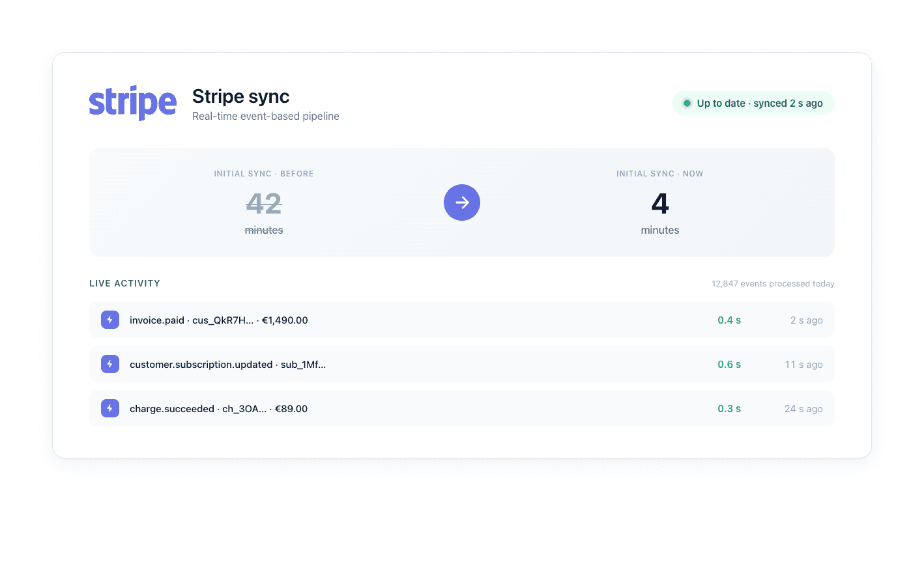Click '12,847 events processed today' text

click(773, 283)
